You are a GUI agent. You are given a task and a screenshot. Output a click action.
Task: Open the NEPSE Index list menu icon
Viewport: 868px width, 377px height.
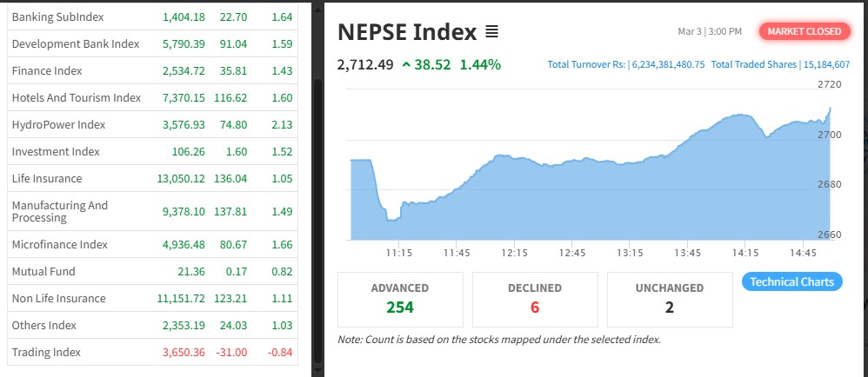(x=491, y=32)
